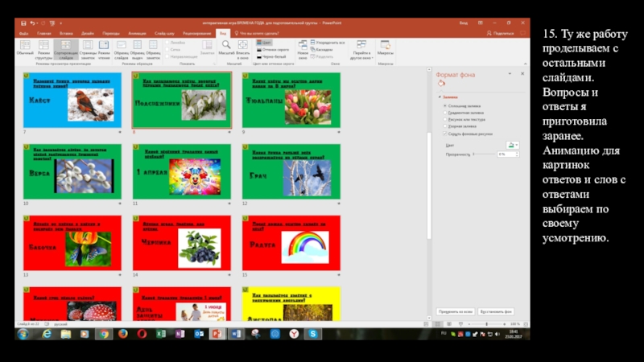Switch to Normal (Обычный) view
This screenshot has width=644, height=362.
pos(25,49)
